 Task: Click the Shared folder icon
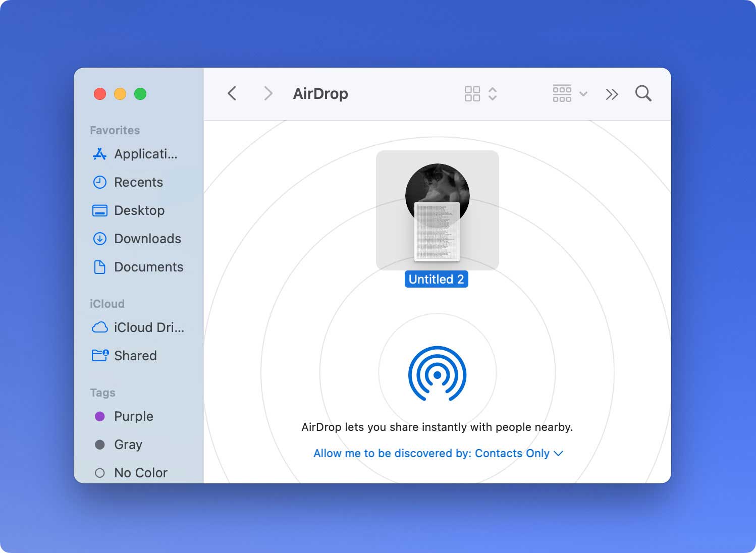[100, 356]
